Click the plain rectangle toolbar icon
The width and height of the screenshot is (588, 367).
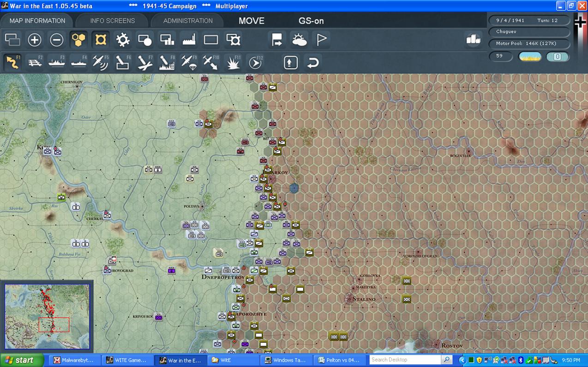click(x=211, y=40)
